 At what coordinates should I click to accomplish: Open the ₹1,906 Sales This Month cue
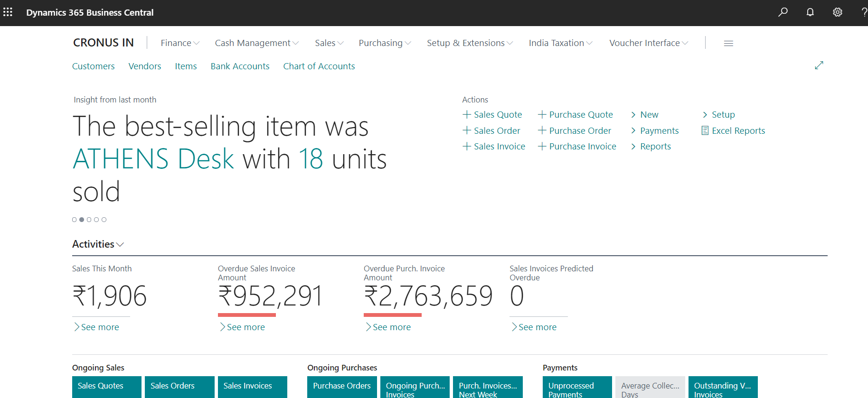click(x=109, y=296)
